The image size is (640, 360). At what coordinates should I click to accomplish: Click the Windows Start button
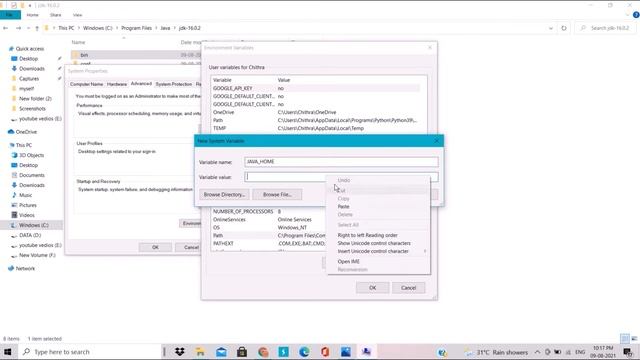[x=8, y=352]
